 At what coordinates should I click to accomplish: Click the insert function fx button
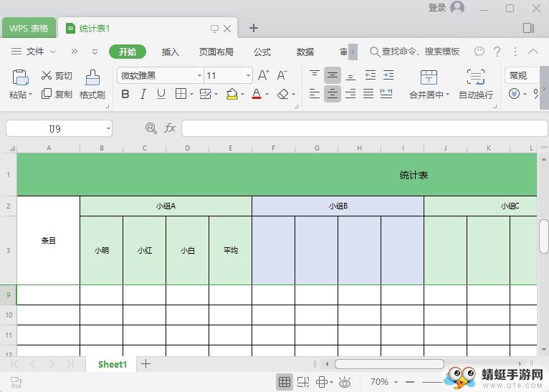click(170, 128)
